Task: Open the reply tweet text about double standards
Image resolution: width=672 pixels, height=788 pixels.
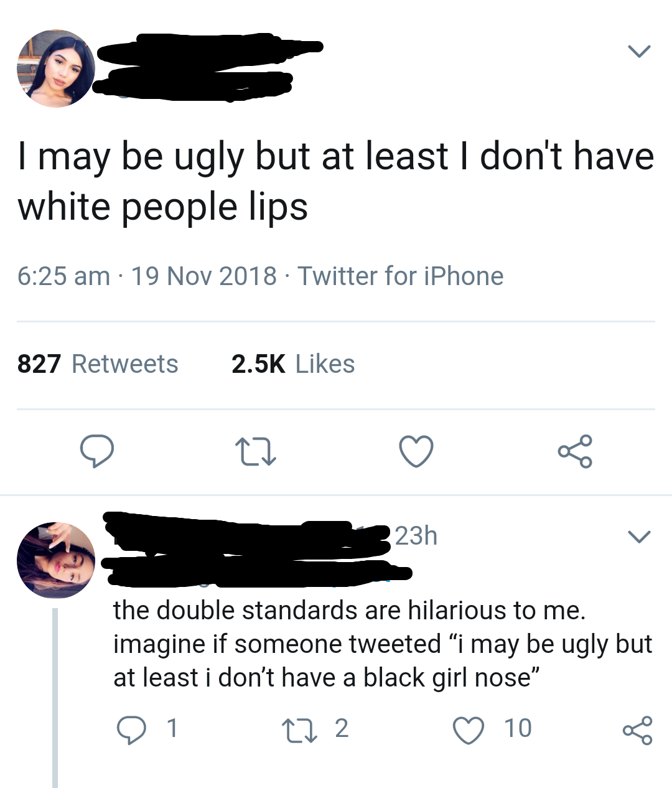Action: 383,644
